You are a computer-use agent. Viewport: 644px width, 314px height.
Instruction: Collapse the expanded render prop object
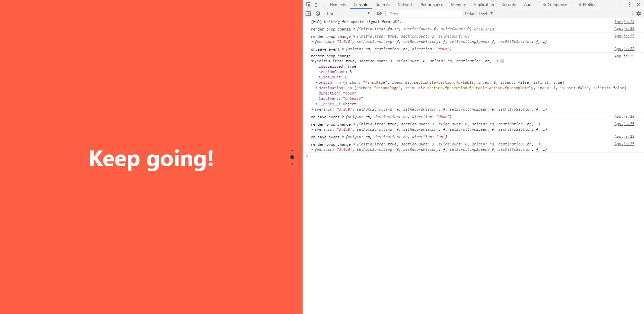(312, 61)
